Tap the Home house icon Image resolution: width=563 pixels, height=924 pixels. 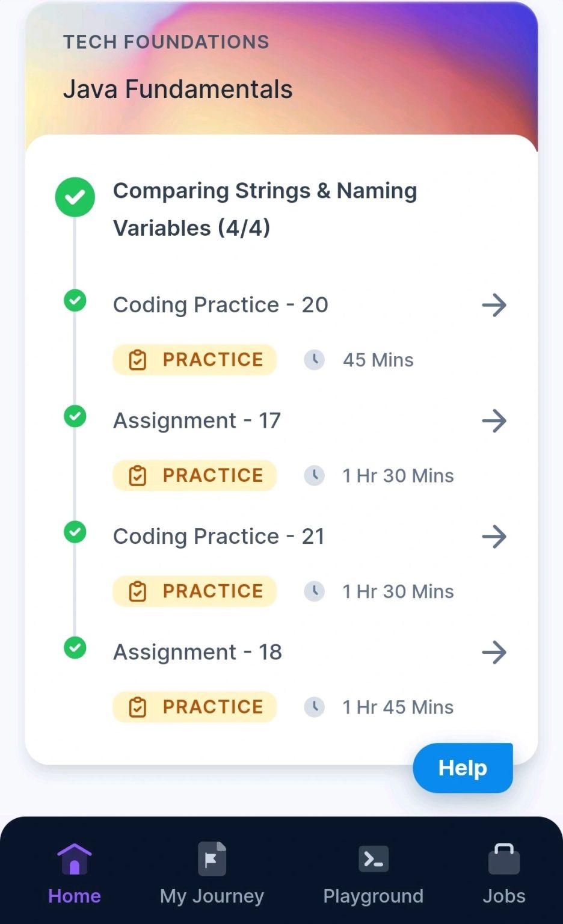click(74, 858)
